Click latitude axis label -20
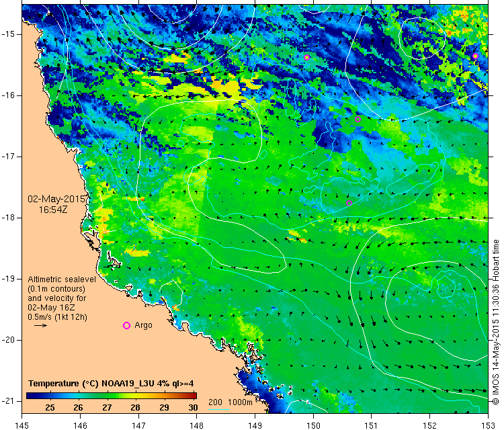This screenshot has height=430, width=504. (x=8, y=340)
